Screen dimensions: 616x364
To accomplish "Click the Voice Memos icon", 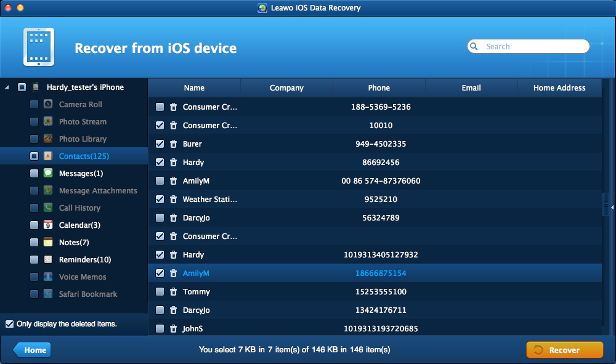I will click(48, 277).
